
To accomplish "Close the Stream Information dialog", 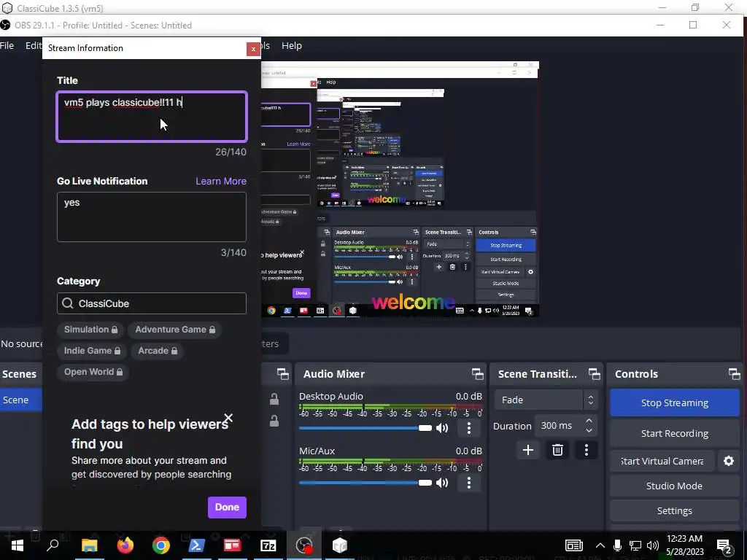I will click(253, 49).
